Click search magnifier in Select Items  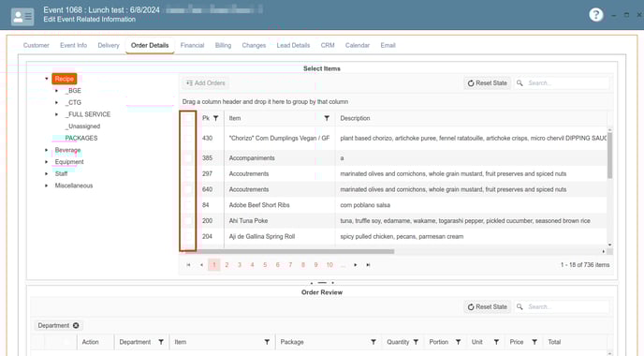(520, 83)
